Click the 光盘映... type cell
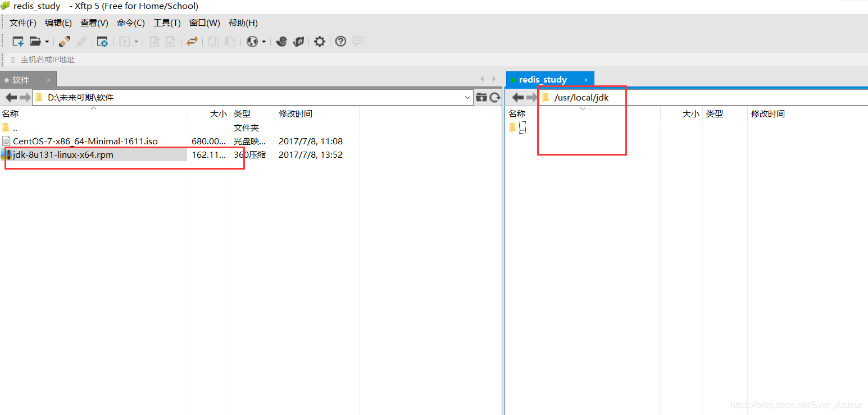 pyautogui.click(x=249, y=142)
